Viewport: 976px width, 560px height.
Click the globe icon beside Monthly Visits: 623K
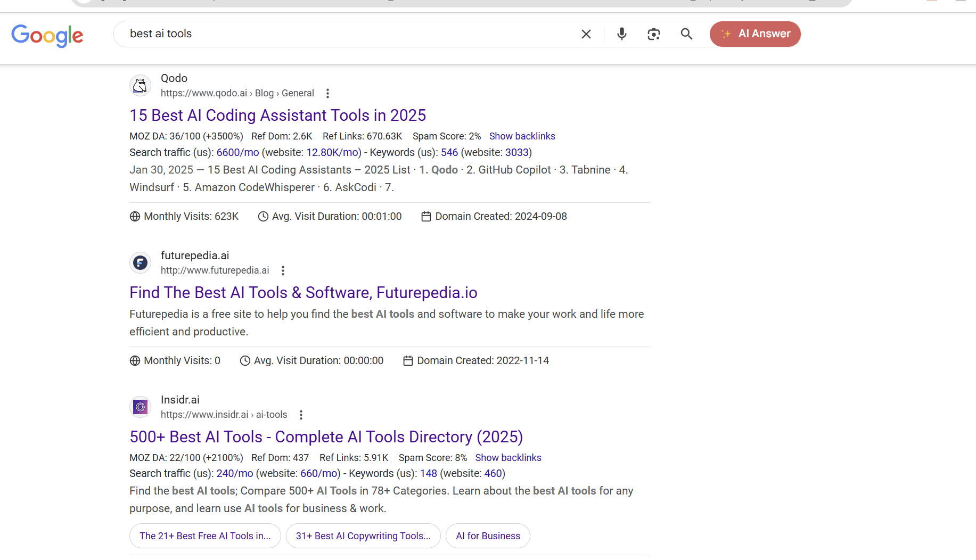pyautogui.click(x=135, y=217)
